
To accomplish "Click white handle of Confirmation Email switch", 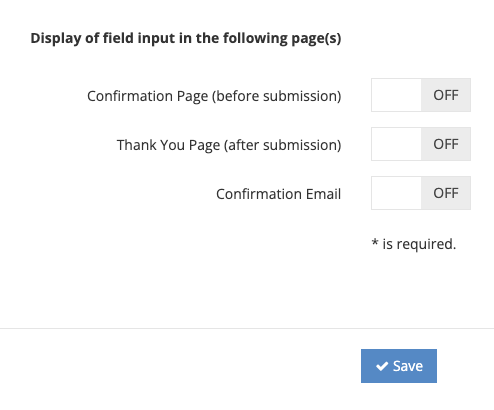I will 396,193.
